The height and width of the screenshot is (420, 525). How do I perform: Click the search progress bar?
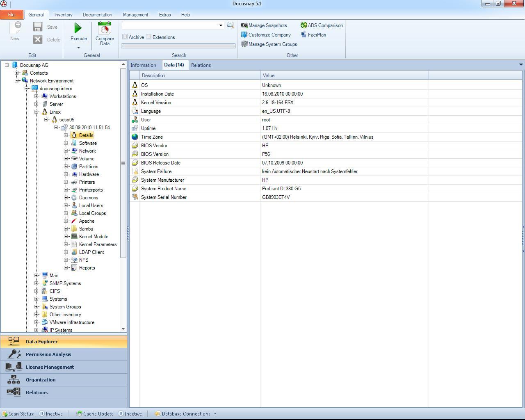(x=178, y=46)
